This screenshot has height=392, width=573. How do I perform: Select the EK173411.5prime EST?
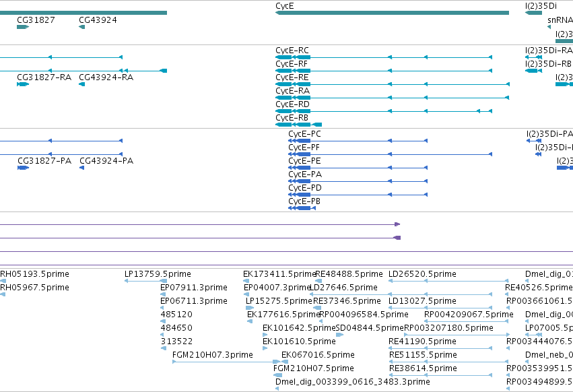tap(246, 281)
